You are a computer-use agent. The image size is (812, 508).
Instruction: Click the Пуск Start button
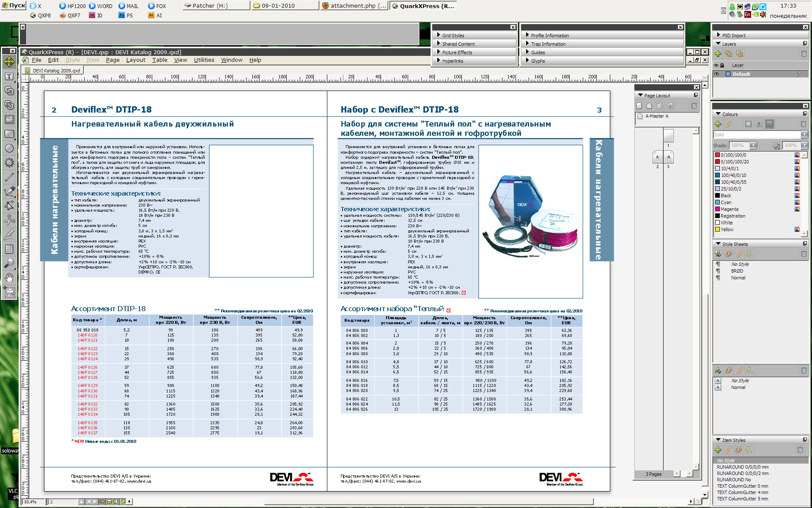pyautogui.click(x=14, y=6)
